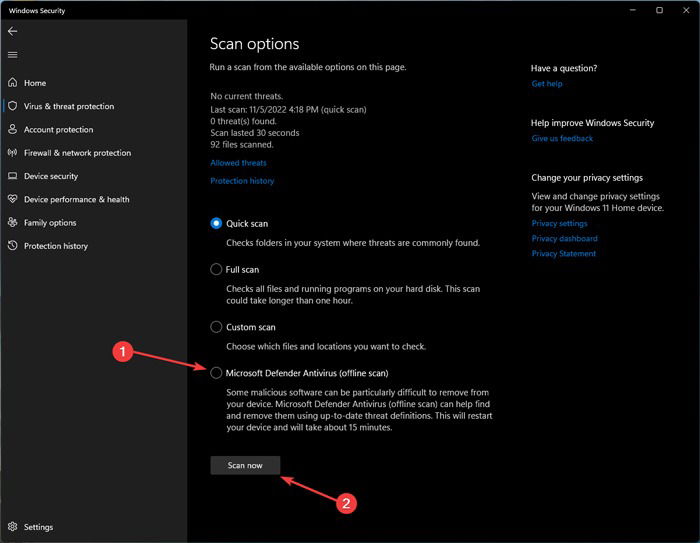Click the Account protection person icon

tap(12, 129)
